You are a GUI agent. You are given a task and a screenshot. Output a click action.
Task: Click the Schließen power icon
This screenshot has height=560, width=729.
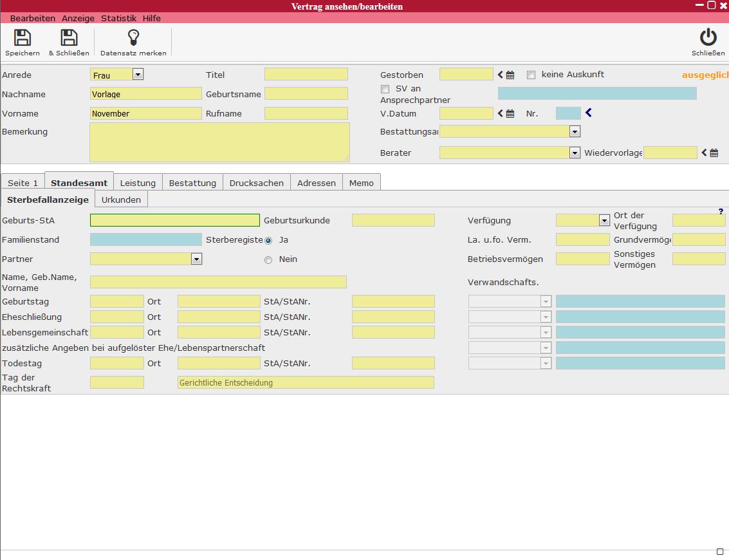[x=708, y=38]
